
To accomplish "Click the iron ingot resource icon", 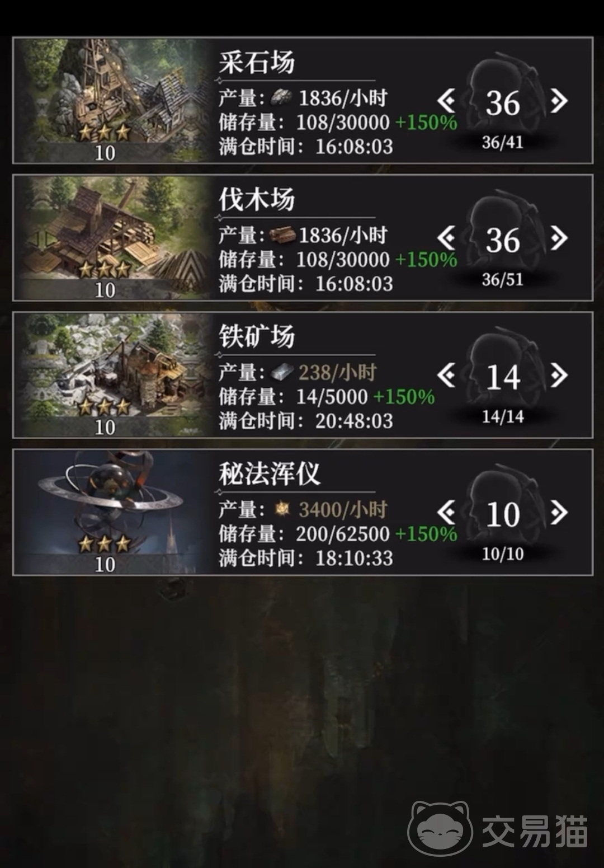I will click(x=282, y=372).
